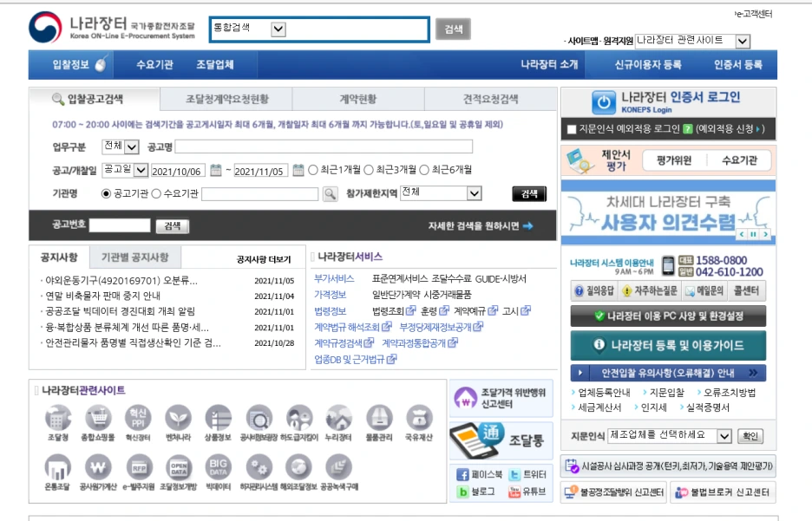This screenshot has height=521, width=812.
Task: Open the 벤처나라 sprout icon
Action: pos(178,418)
